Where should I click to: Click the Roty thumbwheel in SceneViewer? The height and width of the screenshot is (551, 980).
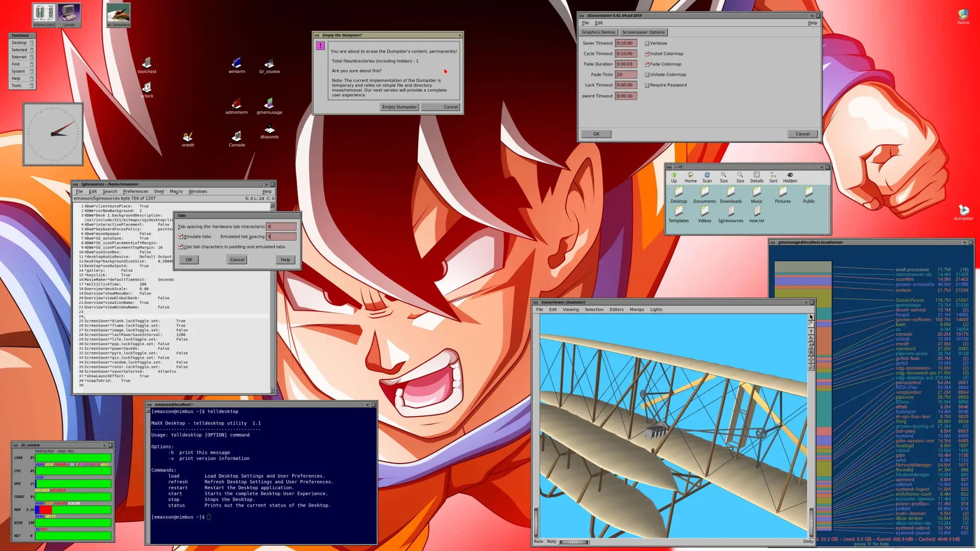(575, 541)
